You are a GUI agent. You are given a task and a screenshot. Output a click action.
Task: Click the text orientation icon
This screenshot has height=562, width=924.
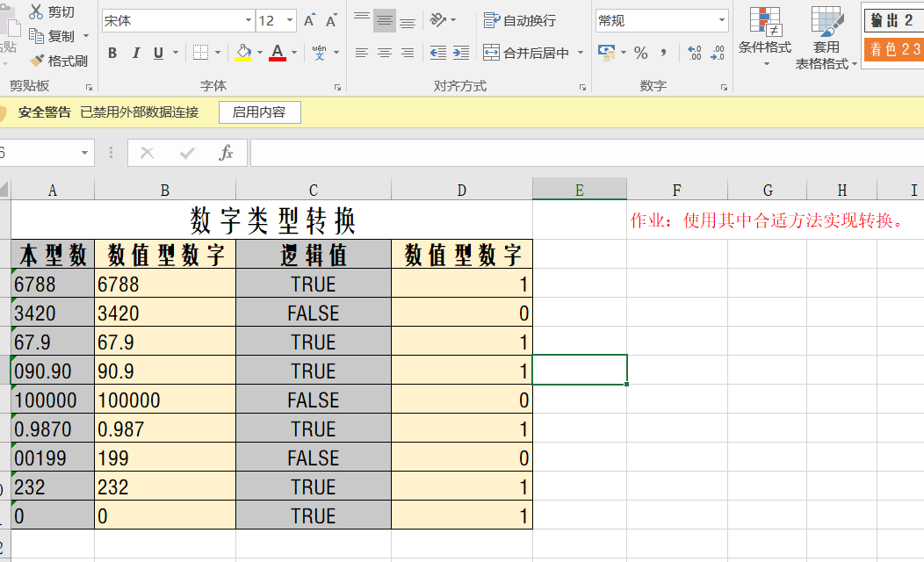click(437, 20)
